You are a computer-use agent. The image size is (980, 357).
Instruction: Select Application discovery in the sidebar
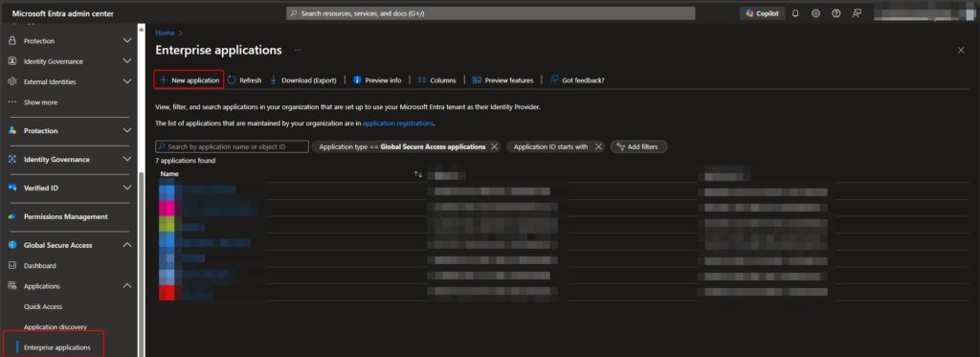tap(55, 327)
